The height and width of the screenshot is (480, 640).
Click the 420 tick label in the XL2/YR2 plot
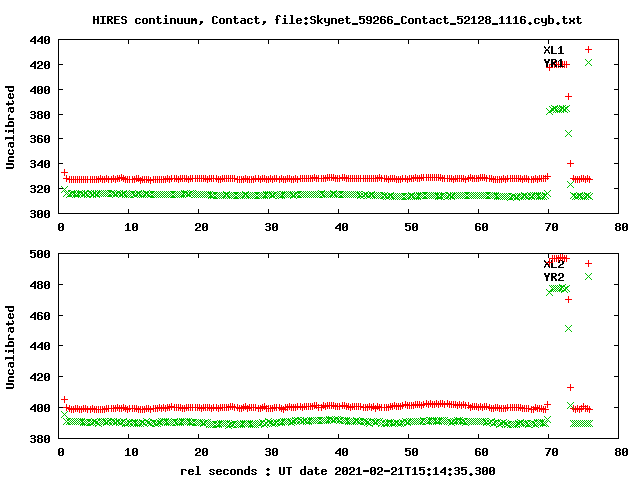coord(40,377)
